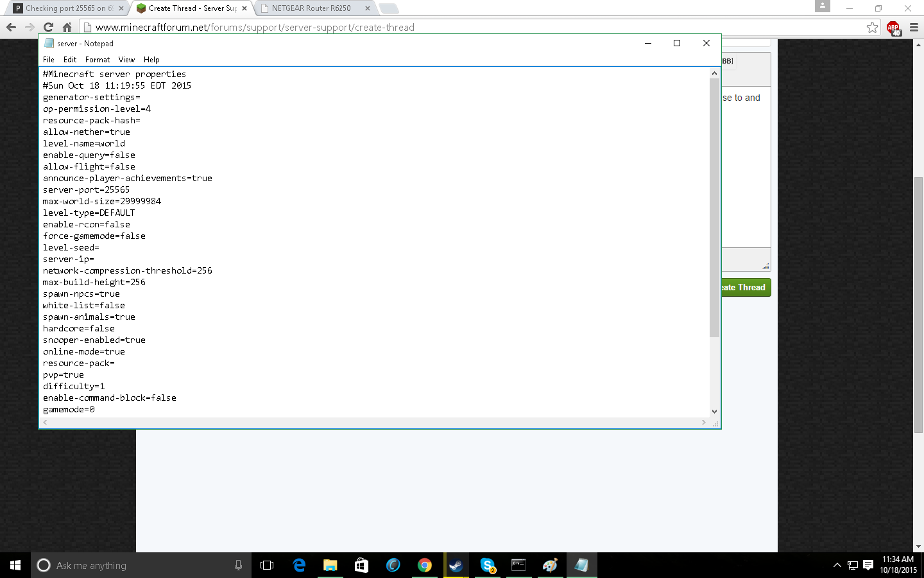The width and height of the screenshot is (924, 578).
Task: Click the enable-command-block=false line
Action: (110, 398)
